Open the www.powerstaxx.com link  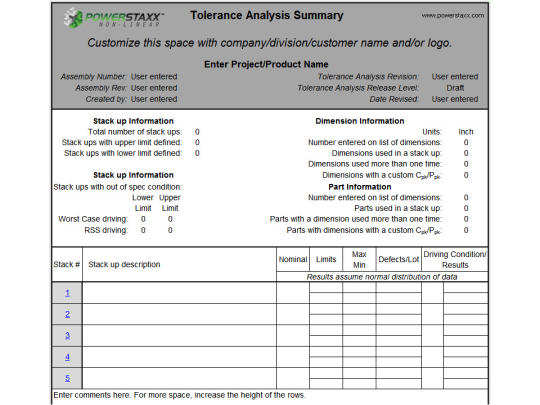[453, 15]
